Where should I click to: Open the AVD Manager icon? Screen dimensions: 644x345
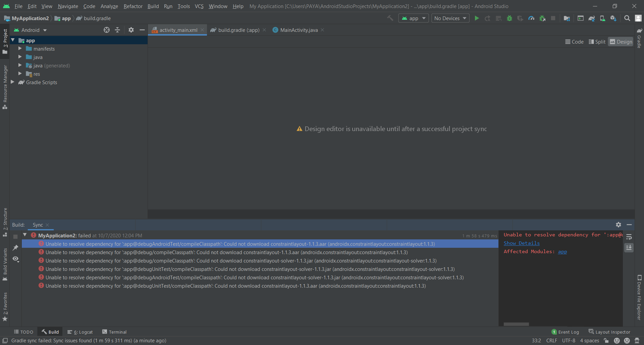[602, 18]
